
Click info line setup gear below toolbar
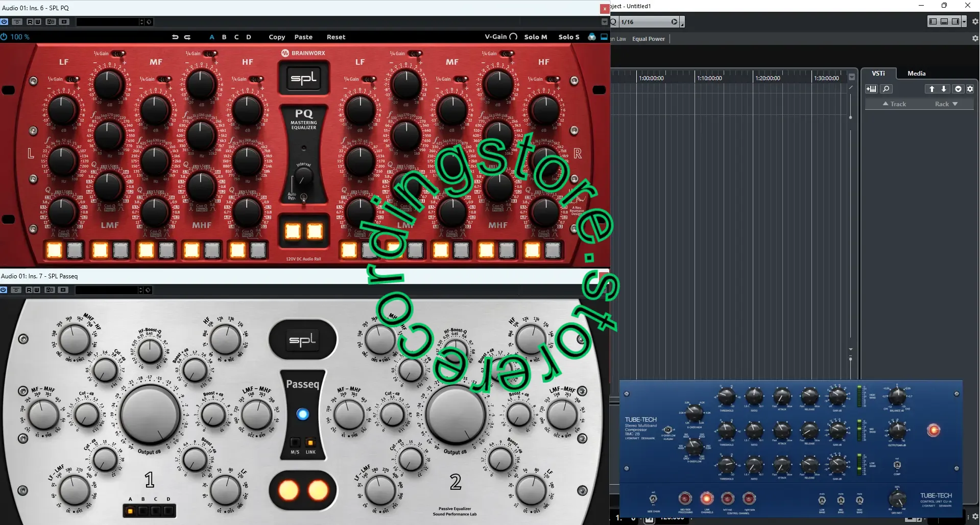coord(975,38)
